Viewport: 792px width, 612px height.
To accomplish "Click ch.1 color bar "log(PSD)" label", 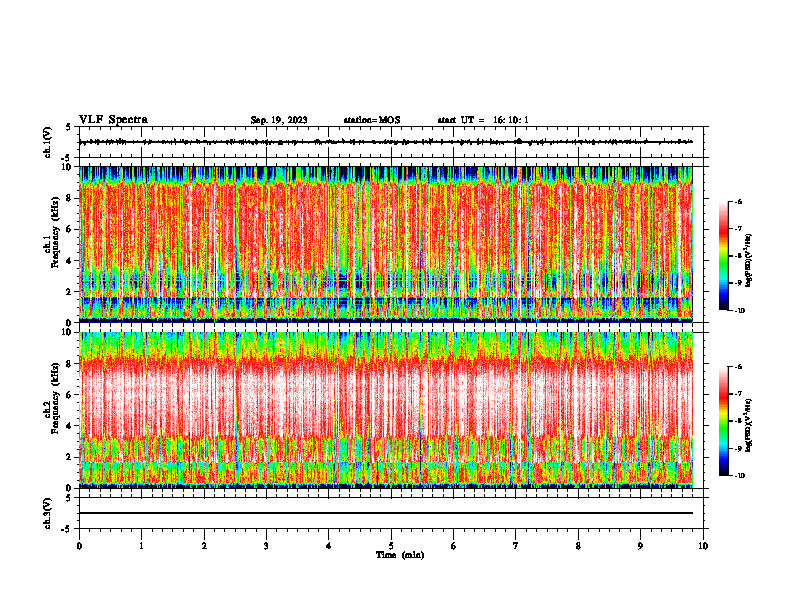I will [x=749, y=261].
